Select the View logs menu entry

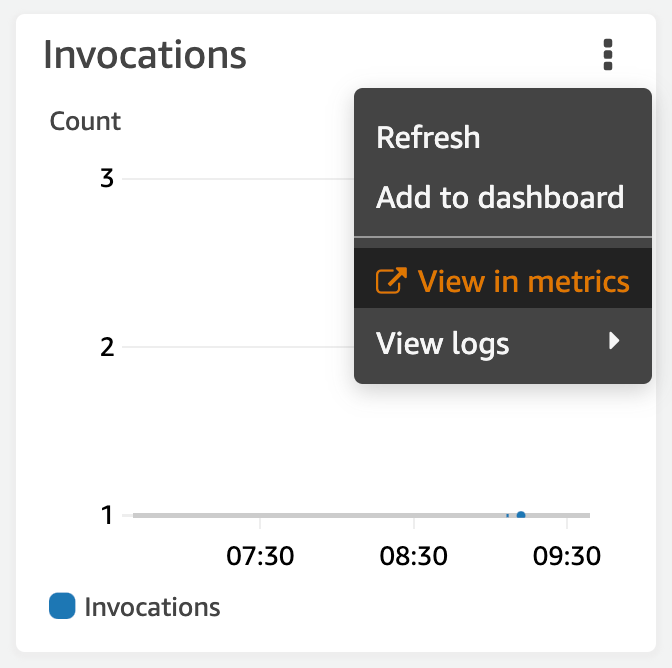tap(443, 344)
